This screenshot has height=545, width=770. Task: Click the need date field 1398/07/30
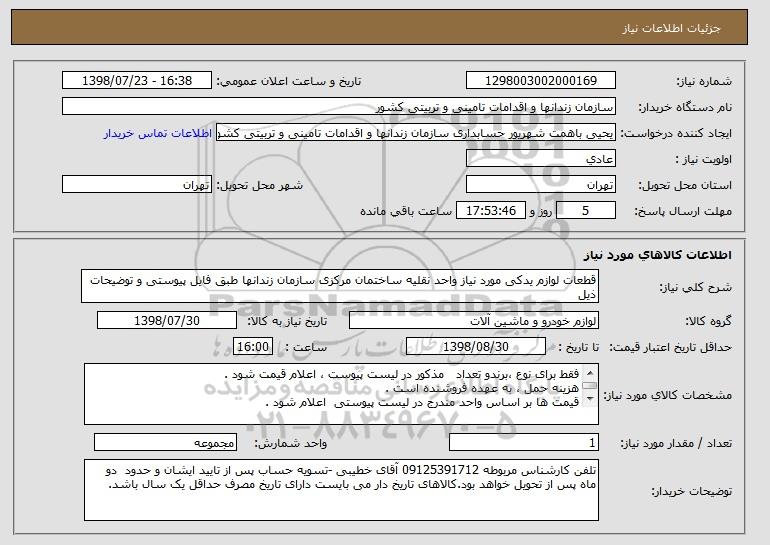click(x=167, y=321)
